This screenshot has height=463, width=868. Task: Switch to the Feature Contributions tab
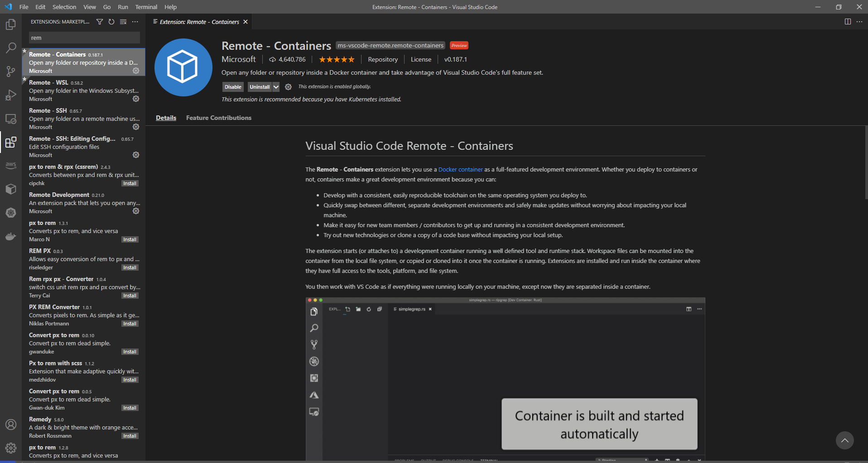coord(219,118)
